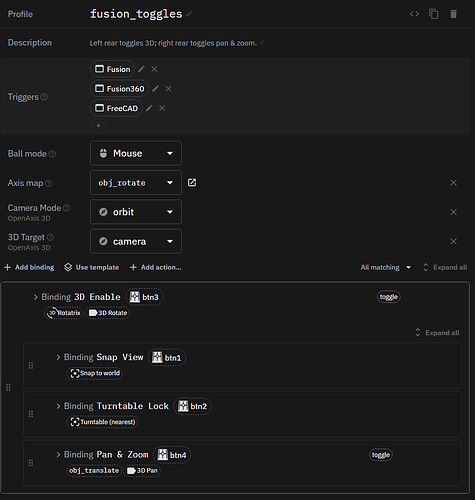The height and width of the screenshot is (500, 475).
Task: Click the fusion_toggles profile name
Action: point(136,14)
